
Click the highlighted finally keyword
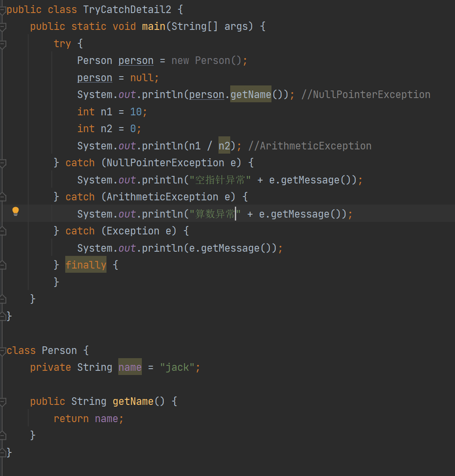click(x=86, y=264)
